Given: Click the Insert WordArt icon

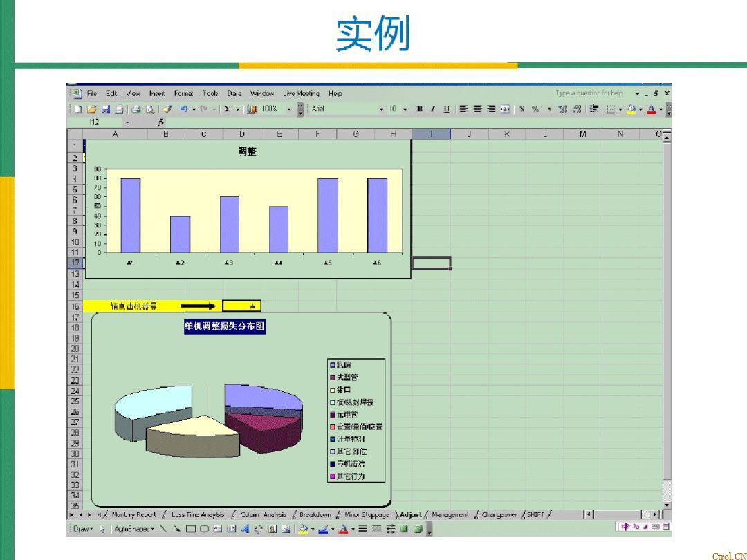Looking at the screenshot, I should click(245, 530).
